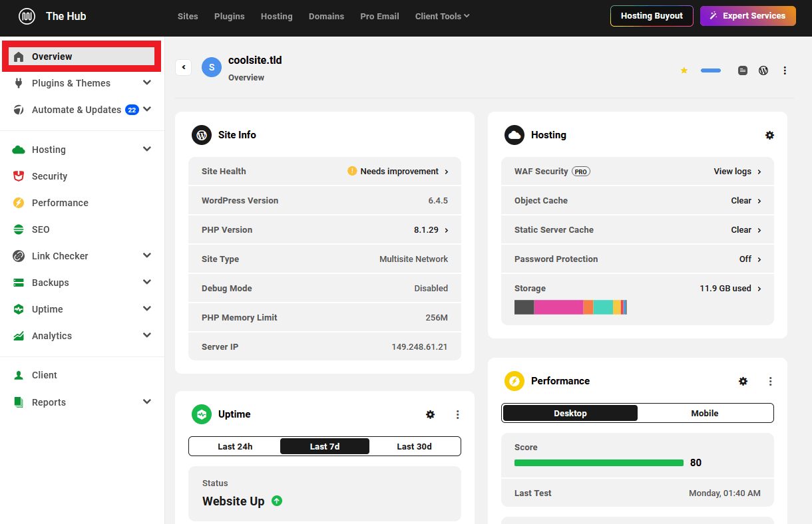The height and width of the screenshot is (524, 812).
Task: Click the favorite star icon for coolsite.tld
Action: [684, 70]
